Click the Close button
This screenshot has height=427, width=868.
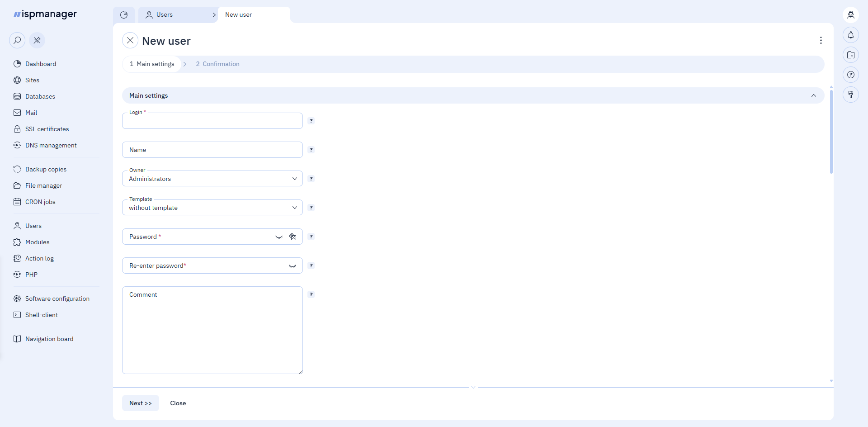(178, 403)
